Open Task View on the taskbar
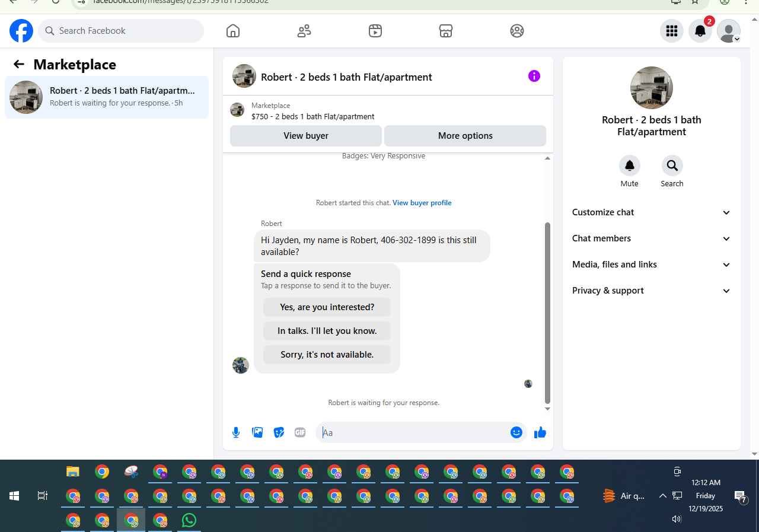Screen dimensions: 759x532 (x=43, y=496)
